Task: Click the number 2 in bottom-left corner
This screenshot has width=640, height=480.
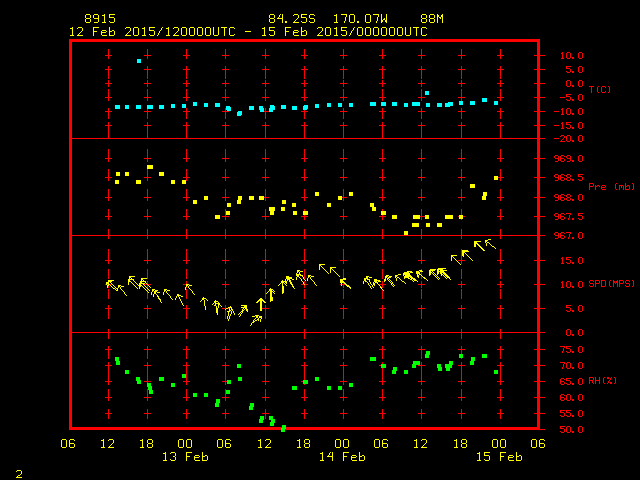Action: 19,474
